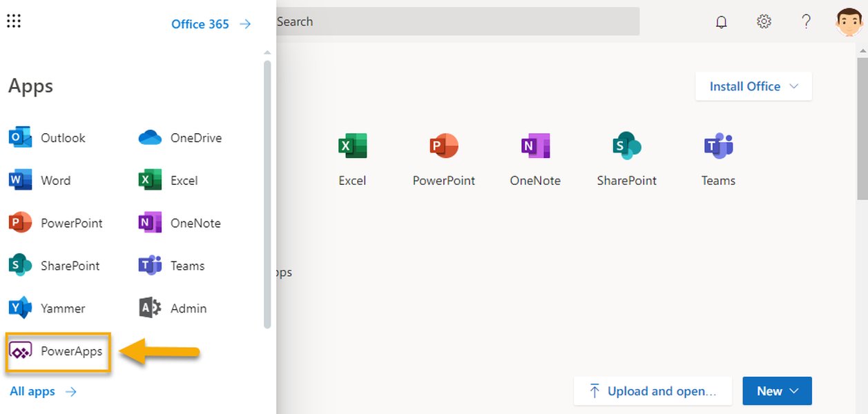The width and height of the screenshot is (868, 414).
Task: Click the All apps link
Action: point(32,391)
